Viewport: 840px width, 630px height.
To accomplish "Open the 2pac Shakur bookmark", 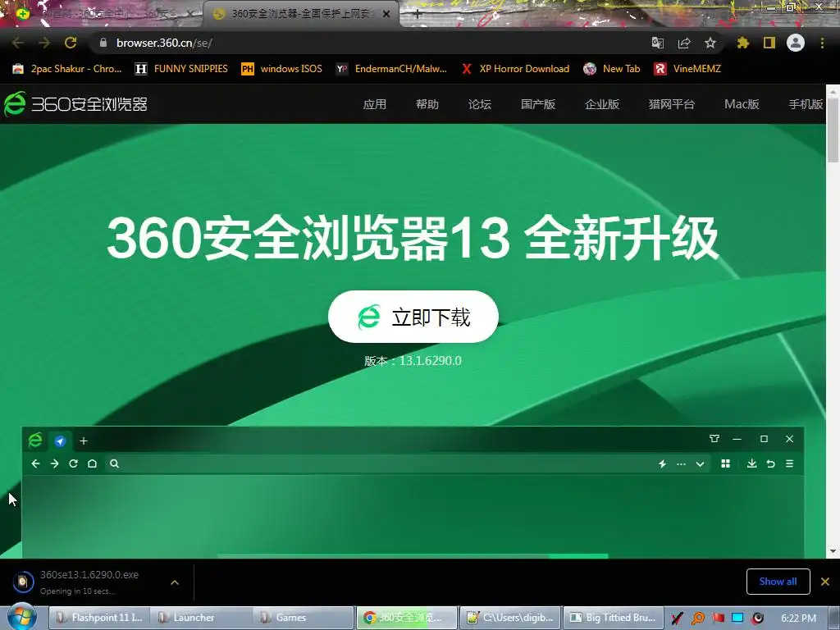I will click(x=67, y=69).
